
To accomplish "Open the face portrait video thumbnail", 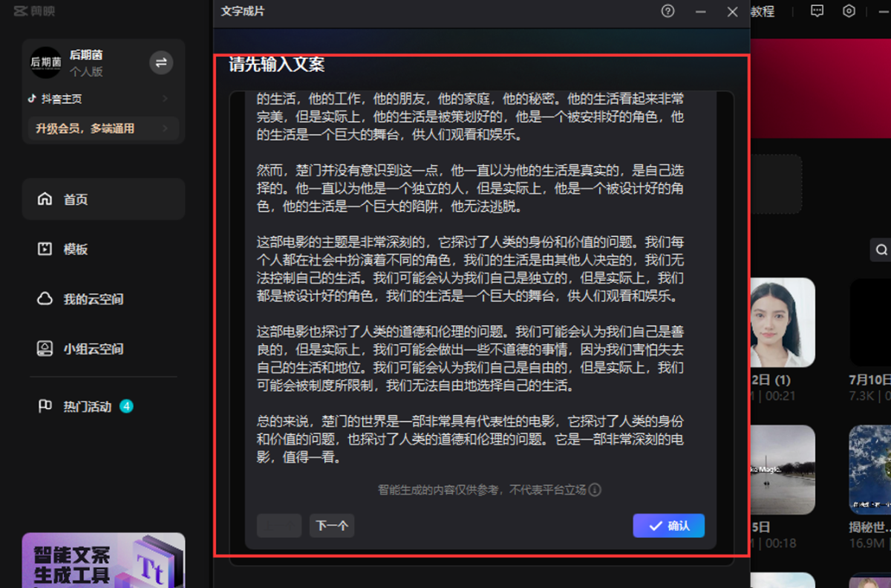I will pyautogui.click(x=783, y=321).
